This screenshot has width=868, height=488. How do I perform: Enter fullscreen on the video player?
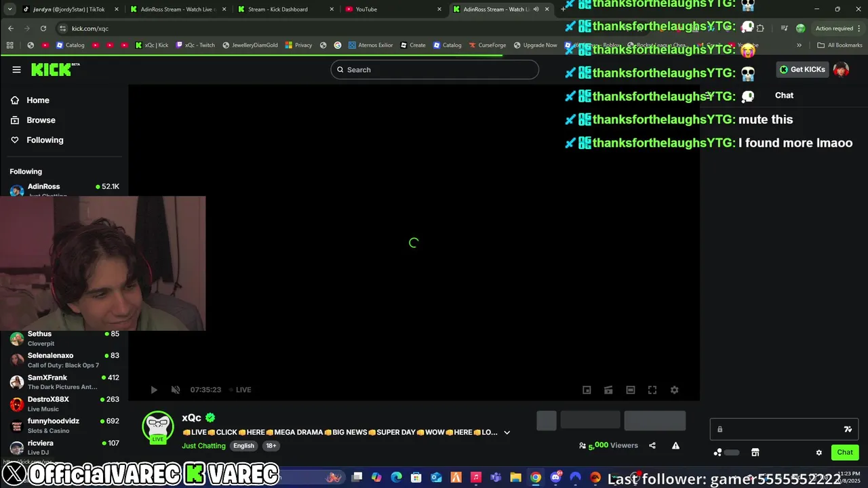pos(652,390)
